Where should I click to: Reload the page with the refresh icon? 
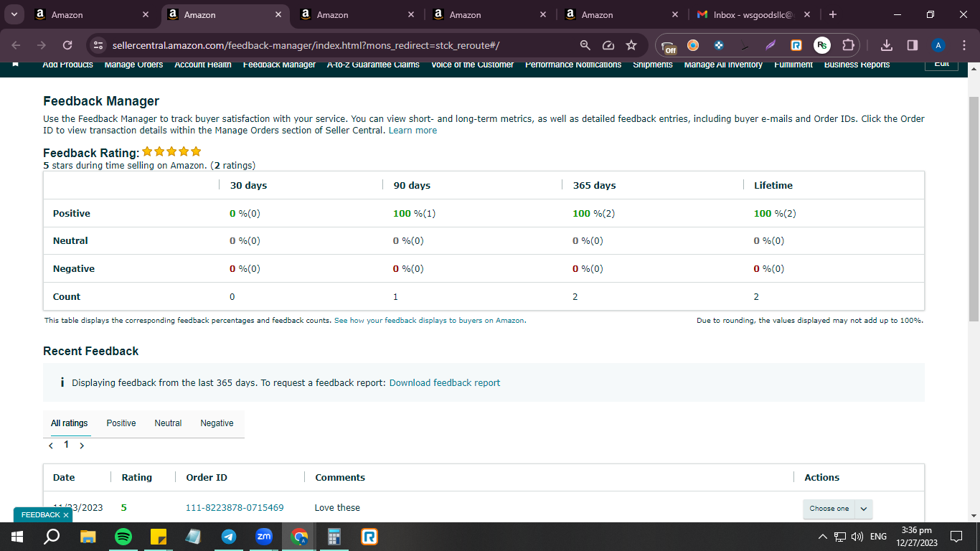pyautogui.click(x=67, y=45)
